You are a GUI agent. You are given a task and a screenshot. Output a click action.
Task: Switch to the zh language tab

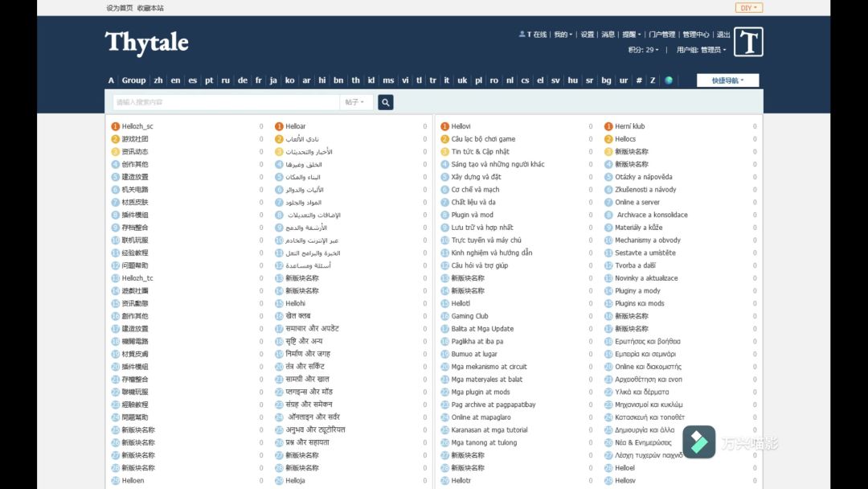[158, 80]
